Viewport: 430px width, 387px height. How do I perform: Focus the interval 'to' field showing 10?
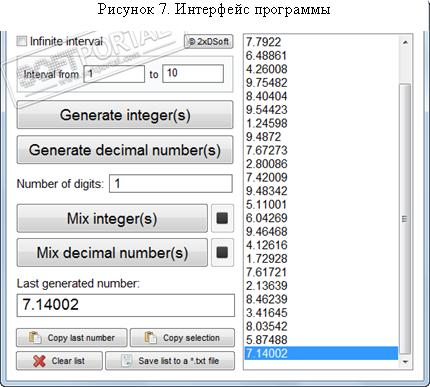click(193, 73)
